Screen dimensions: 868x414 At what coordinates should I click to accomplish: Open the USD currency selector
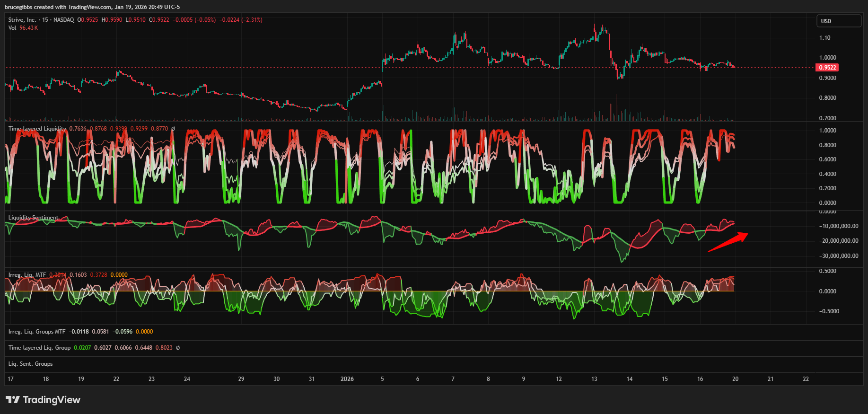(x=838, y=21)
